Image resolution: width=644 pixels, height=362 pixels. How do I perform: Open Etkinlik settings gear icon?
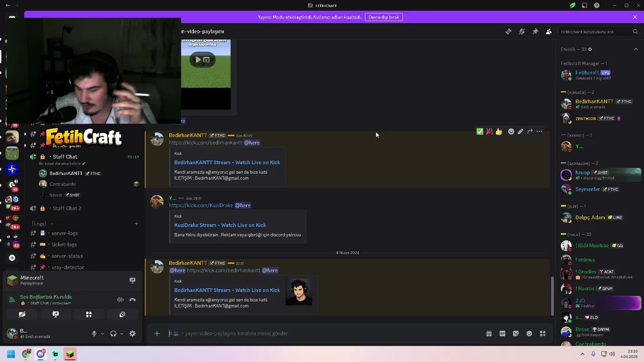(590, 49)
